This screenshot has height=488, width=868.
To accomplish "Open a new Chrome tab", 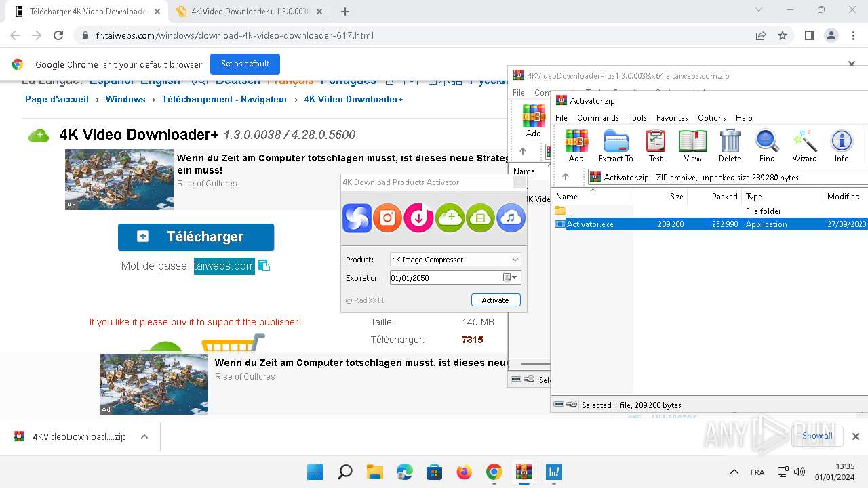I will [x=345, y=12].
